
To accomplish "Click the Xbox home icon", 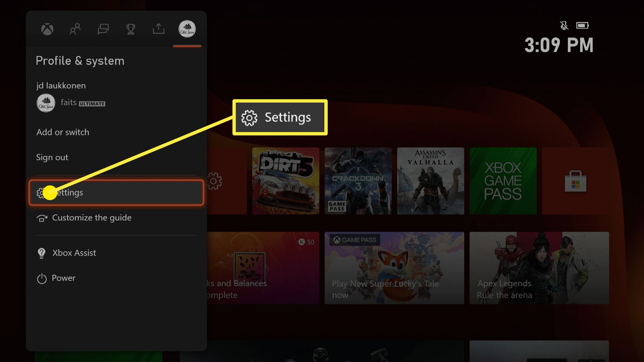I will point(47,29).
